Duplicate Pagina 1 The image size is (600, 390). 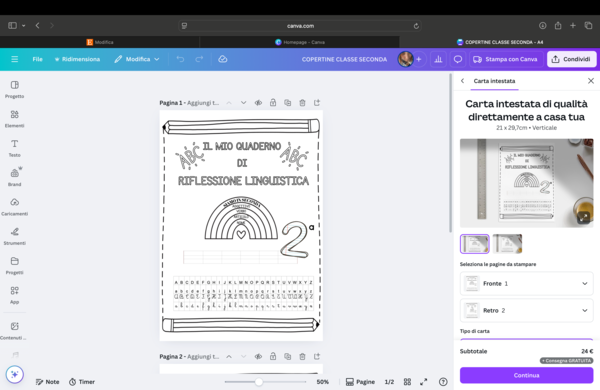[x=287, y=103]
